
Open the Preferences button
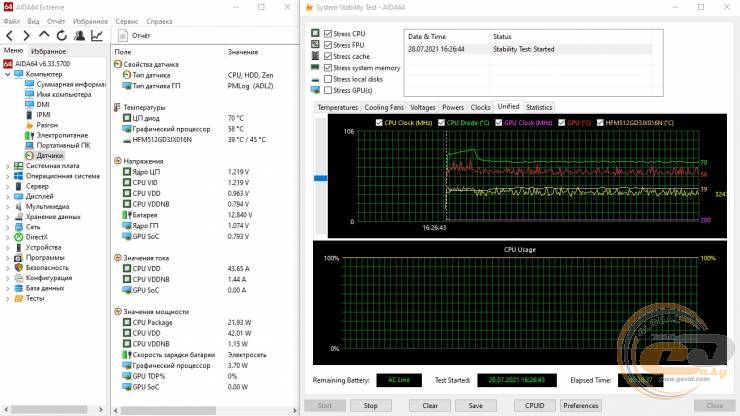[580, 406]
